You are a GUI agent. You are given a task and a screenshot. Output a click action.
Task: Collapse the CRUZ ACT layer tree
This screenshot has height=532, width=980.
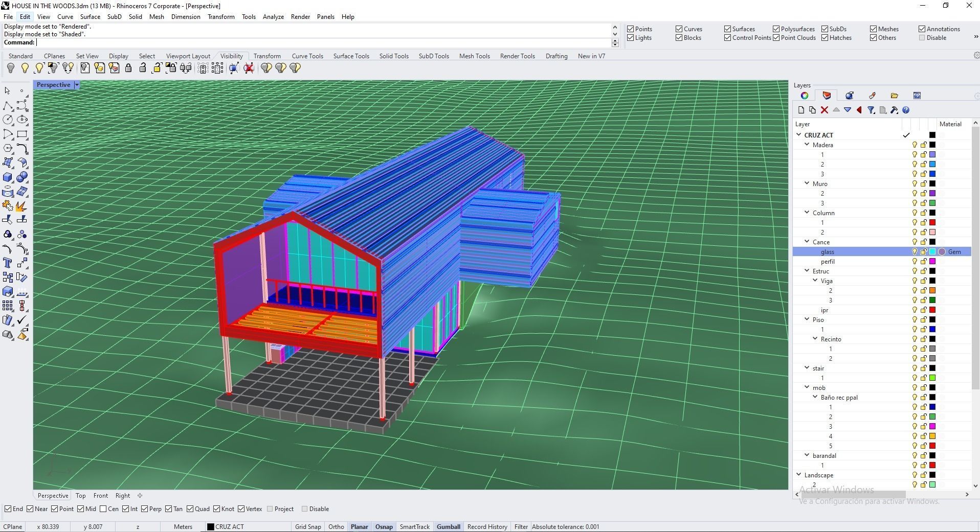pos(799,135)
